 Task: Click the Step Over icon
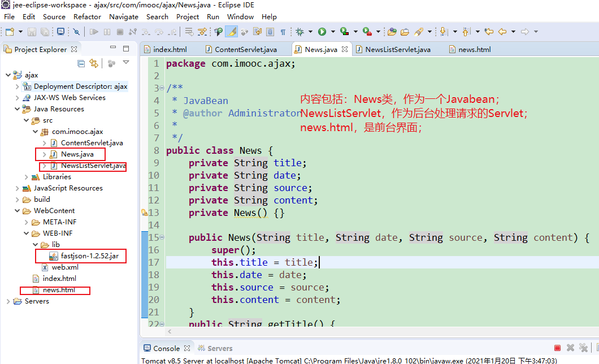click(159, 32)
